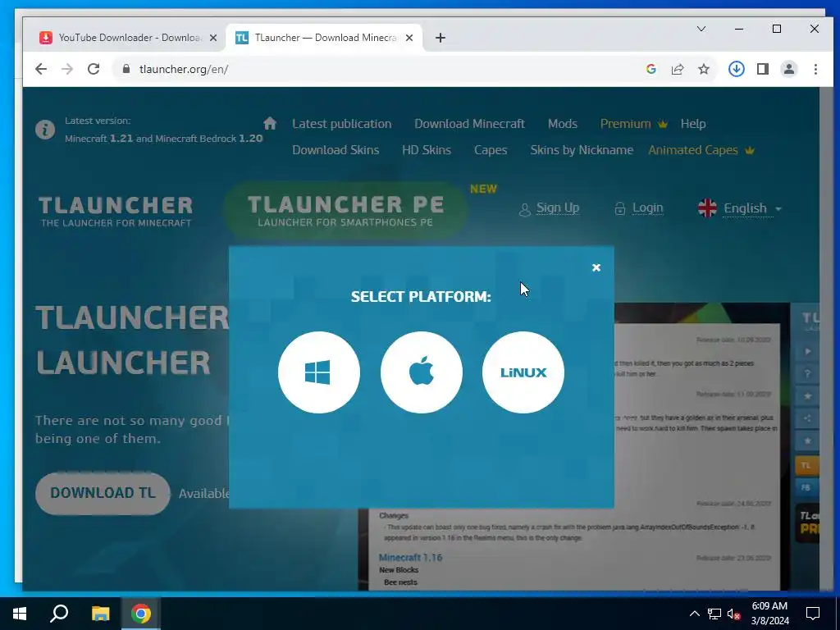The height and width of the screenshot is (630, 840).
Task: Open Windows taskbar search
Action: 59,614
